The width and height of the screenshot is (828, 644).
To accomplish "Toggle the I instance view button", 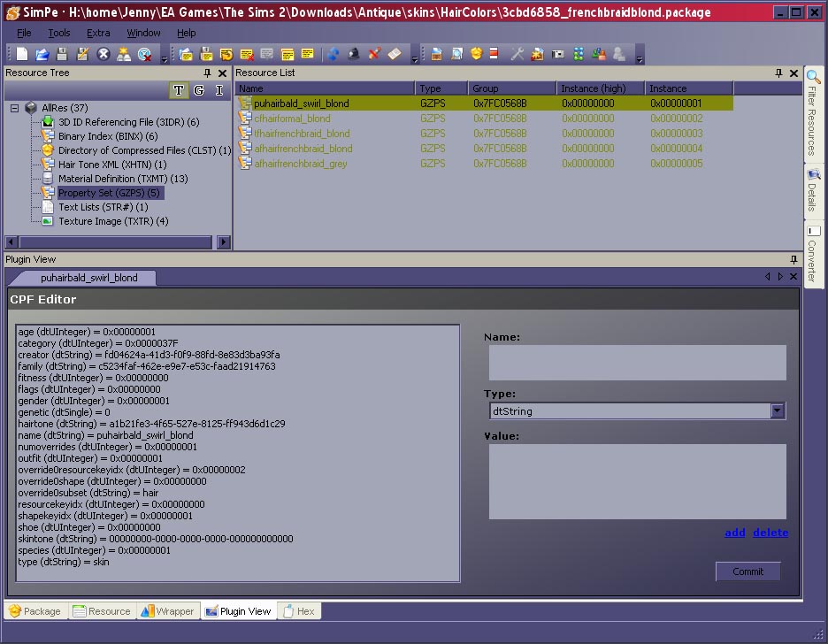I will click(x=219, y=90).
